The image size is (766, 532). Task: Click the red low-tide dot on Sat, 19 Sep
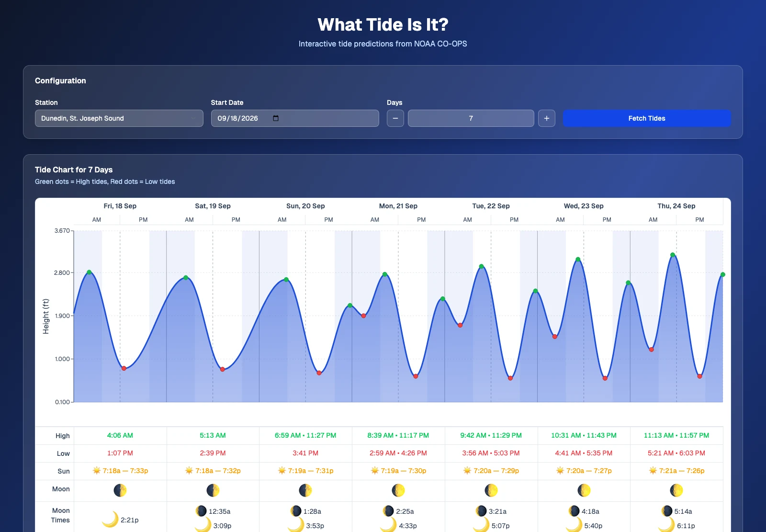222,369
